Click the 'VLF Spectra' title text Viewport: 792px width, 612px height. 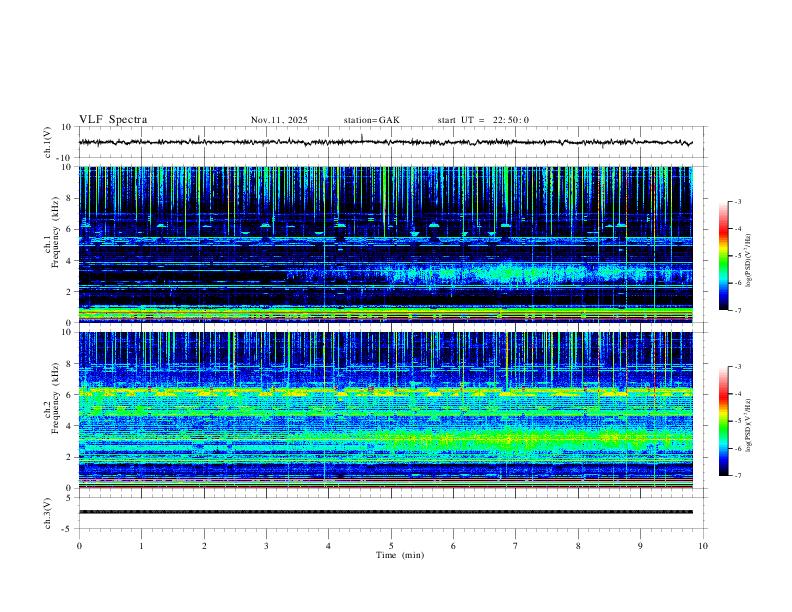pos(113,120)
